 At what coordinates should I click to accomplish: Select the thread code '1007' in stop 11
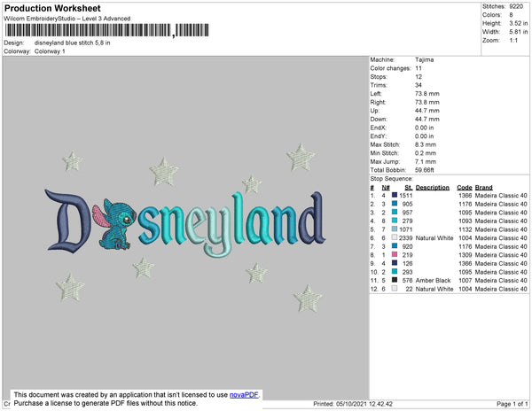click(465, 281)
